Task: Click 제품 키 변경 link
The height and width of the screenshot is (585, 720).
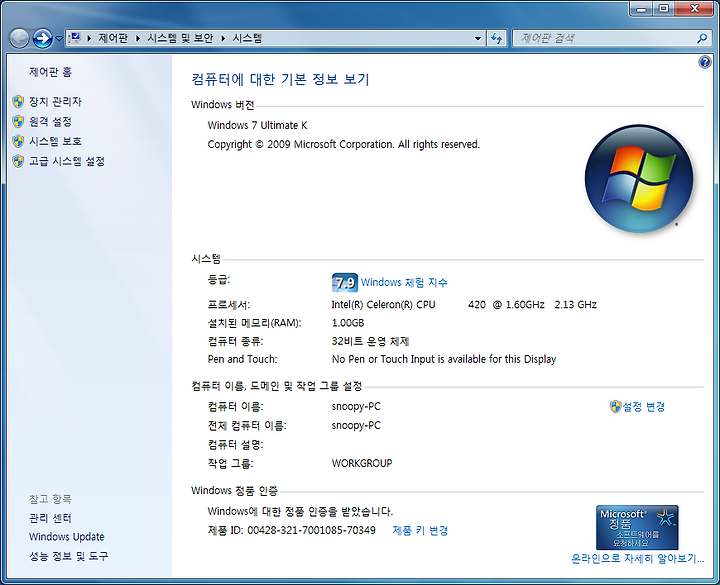Action: [420, 531]
